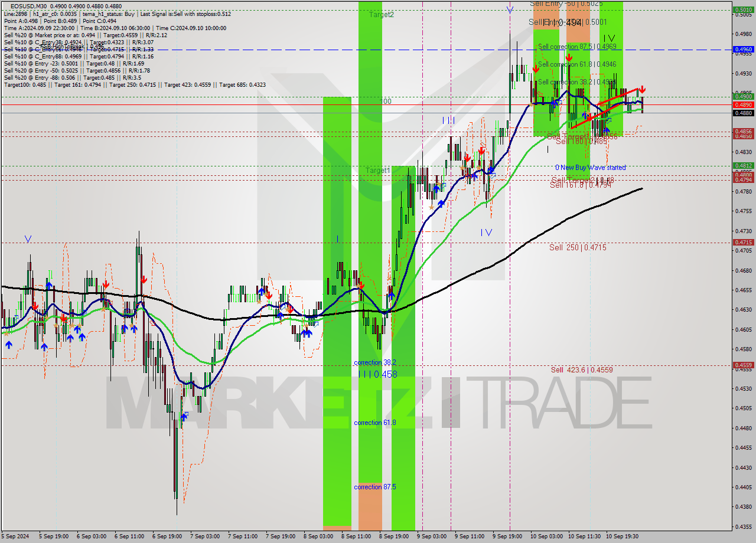
Task: Select the 'correction 38.2' blue label
Action: pos(375,362)
